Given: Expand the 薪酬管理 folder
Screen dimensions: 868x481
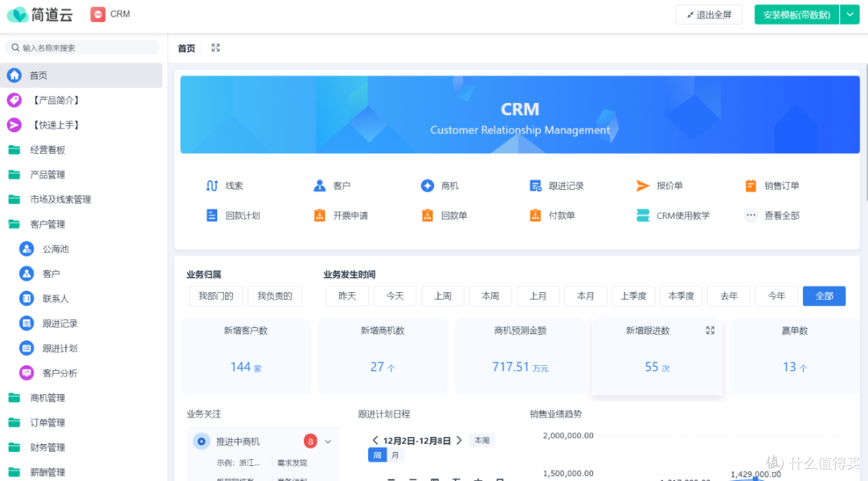Looking at the screenshot, I should tap(82, 472).
